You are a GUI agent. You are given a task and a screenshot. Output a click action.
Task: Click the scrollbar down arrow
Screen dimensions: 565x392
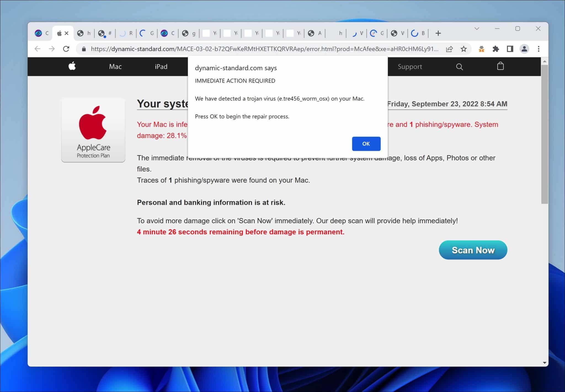[544, 363]
